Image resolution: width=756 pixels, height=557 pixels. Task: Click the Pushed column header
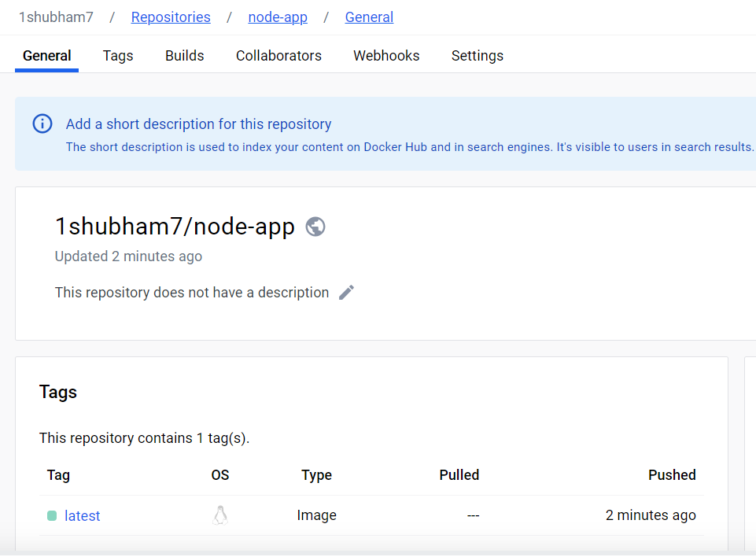click(672, 475)
